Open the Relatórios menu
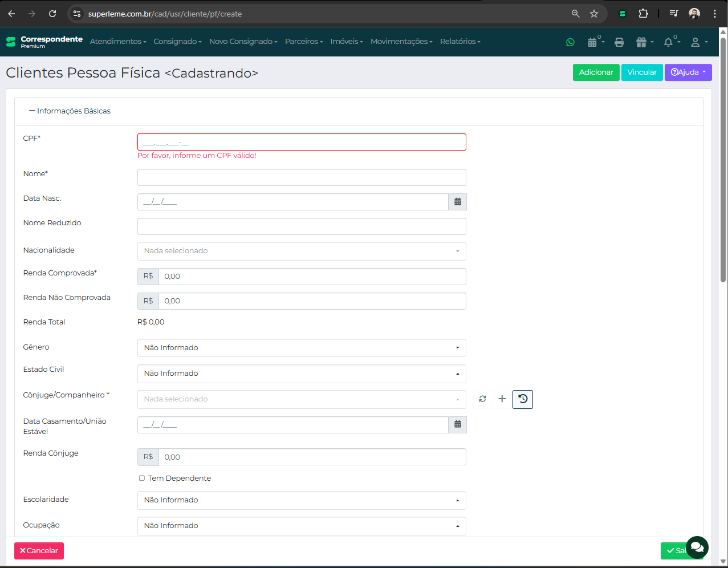Image resolution: width=728 pixels, height=568 pixels. click(x=460, y=42)
